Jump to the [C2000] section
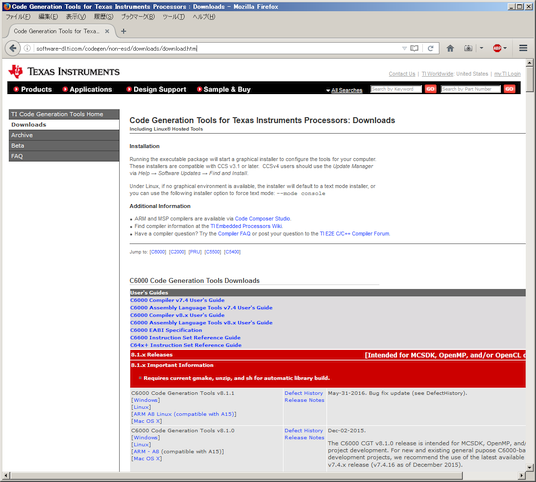 [x=177, y=252]
